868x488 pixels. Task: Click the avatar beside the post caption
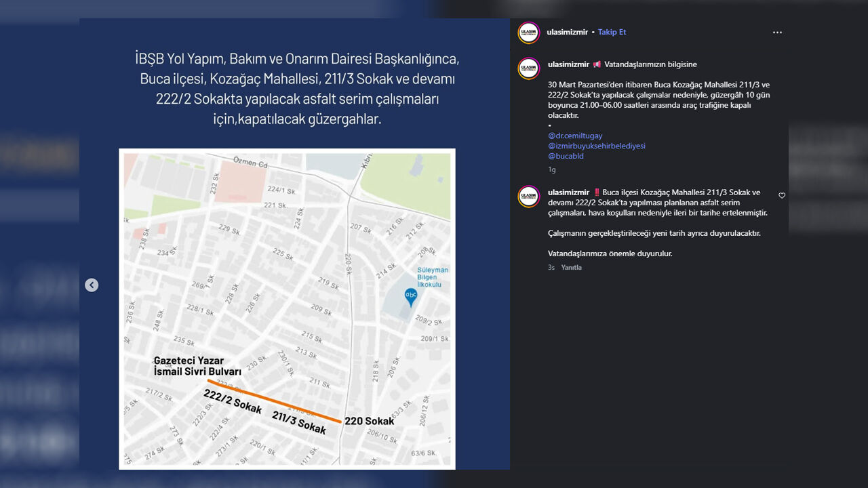click(528, 68)
